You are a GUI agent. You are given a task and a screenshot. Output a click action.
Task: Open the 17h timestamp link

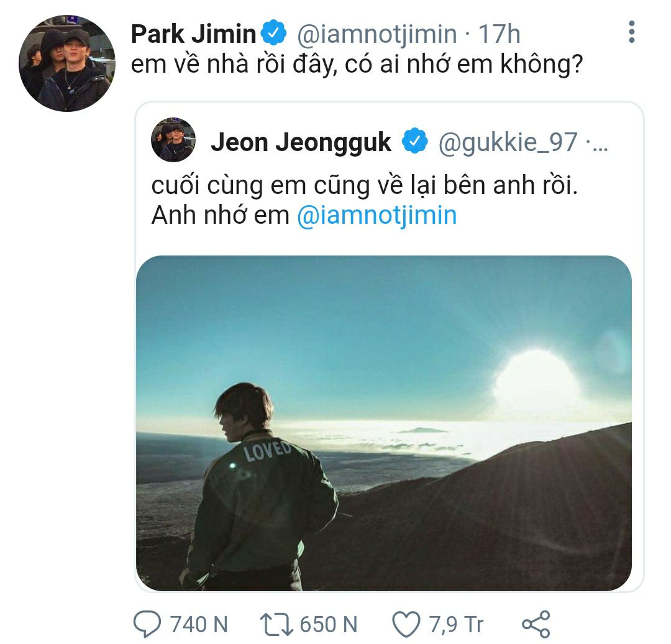click(x=499, y=34)
